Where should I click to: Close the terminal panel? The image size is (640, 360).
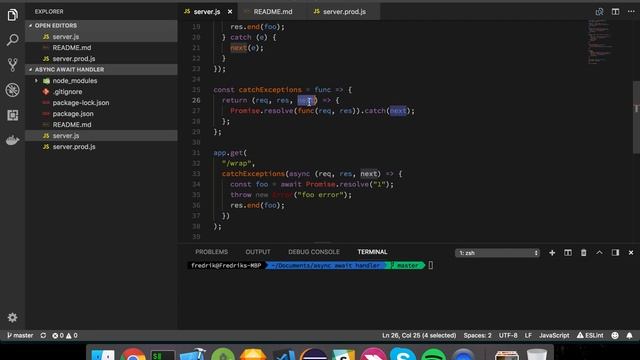[x=631, y=253]
